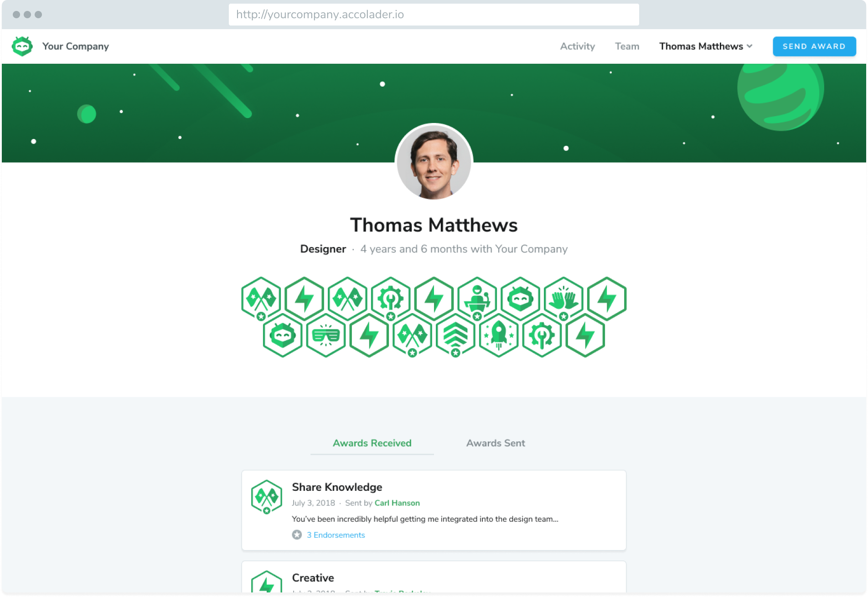Viewport: 868px width, 597px height.
Task: Click the robot face badge in top row
Action: [x=520, y=299]
